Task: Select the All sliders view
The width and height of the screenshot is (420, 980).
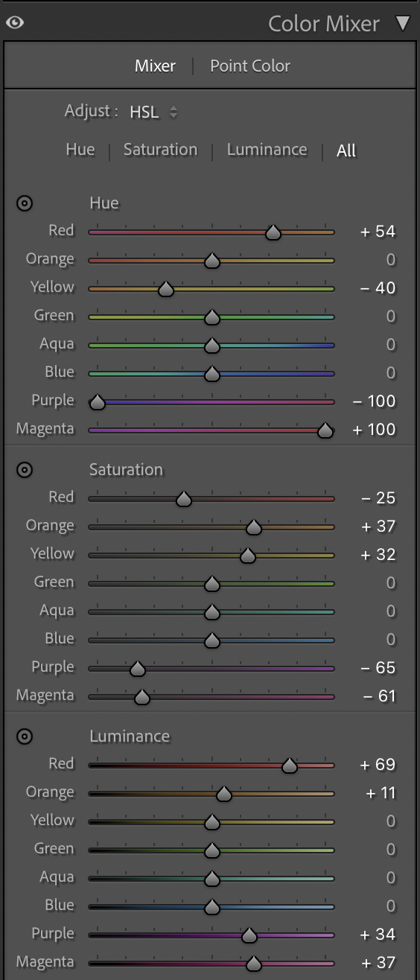Action: point(346,150)
